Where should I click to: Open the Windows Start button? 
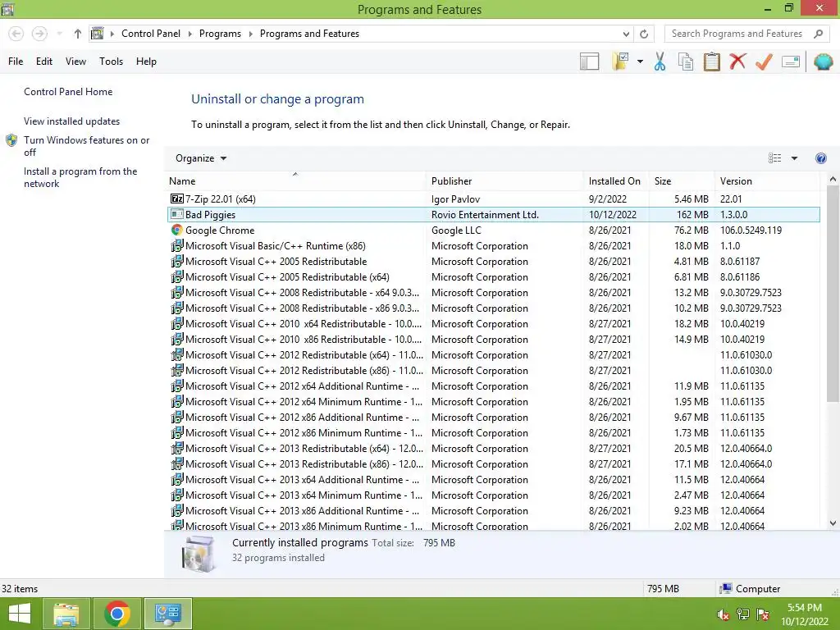coord(20,614)
